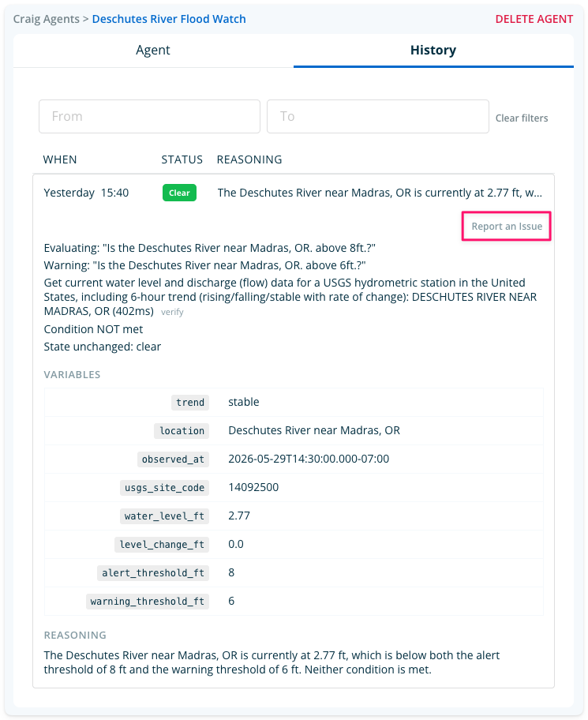Click the STATUS column header
This screenshot has width=588, height=720.
(182, 159)
